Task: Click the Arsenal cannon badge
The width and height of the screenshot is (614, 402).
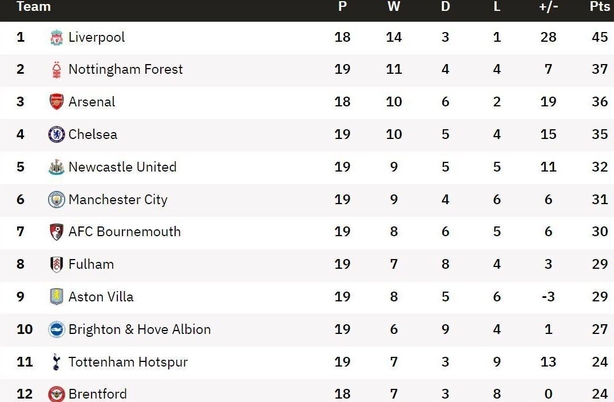Action: pyautogui.click(x=56, y=102)
